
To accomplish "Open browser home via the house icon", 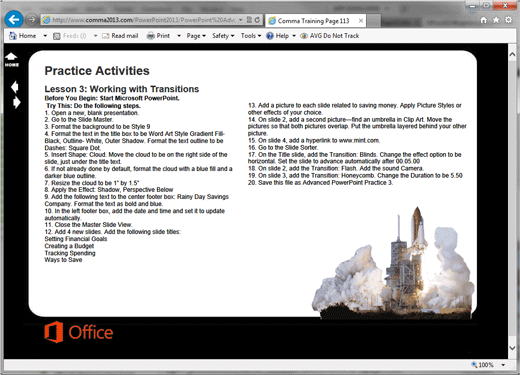I will pos(483,20).
